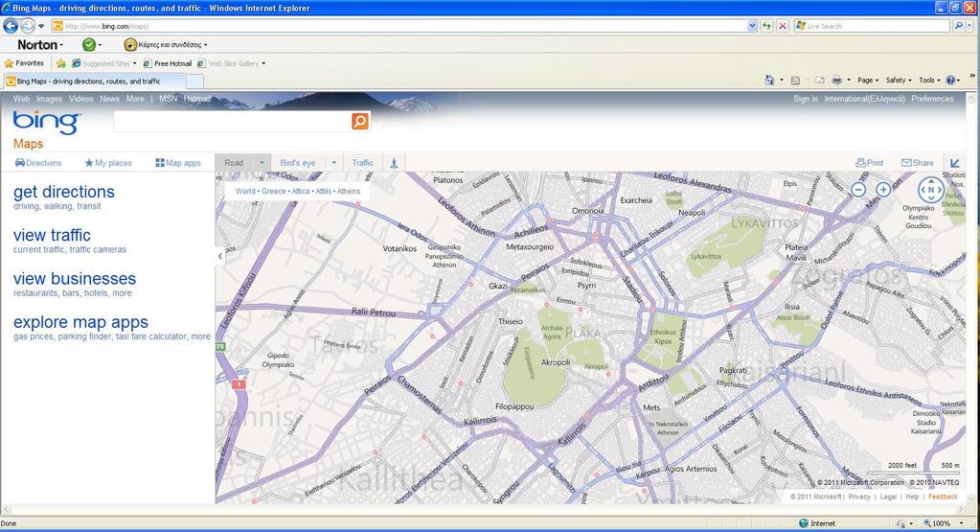Open Bing News link
The height and width of the screenshot is (532, 980).
(109, 99)
